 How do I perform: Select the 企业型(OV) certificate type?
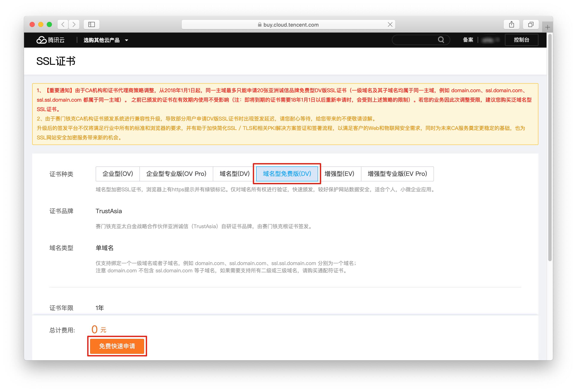point(118,174)
